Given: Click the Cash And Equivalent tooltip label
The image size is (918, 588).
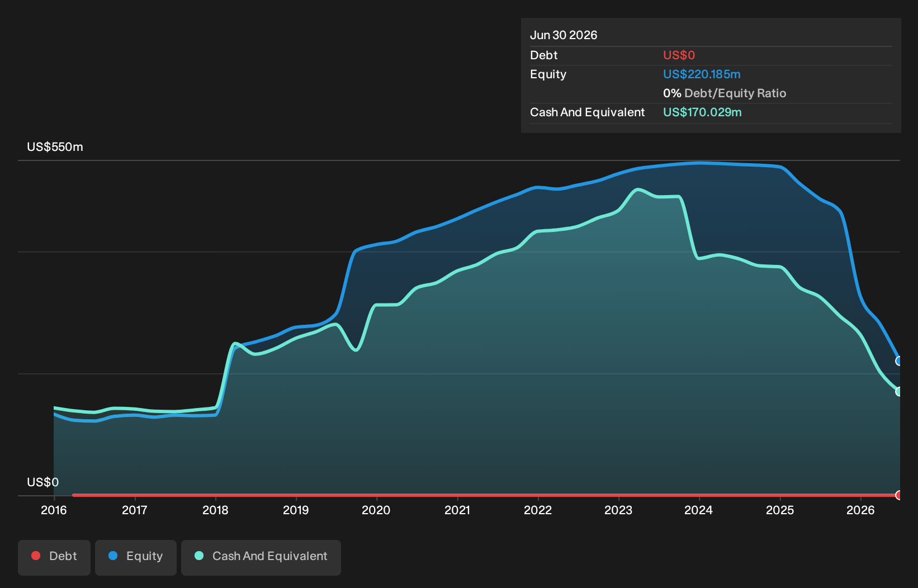Looking at the screenshot, I should [587, 112].
